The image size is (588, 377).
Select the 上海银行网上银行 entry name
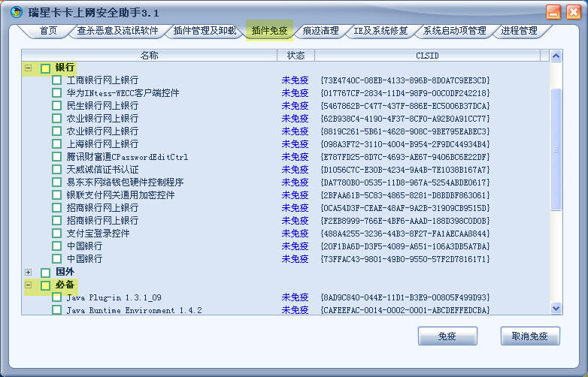coord(102,144)
